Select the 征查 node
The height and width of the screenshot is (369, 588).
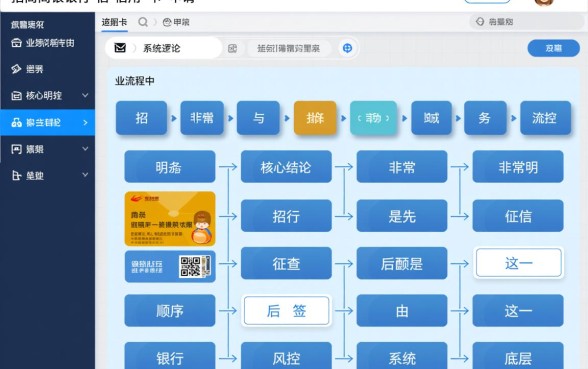click(286, 263)
